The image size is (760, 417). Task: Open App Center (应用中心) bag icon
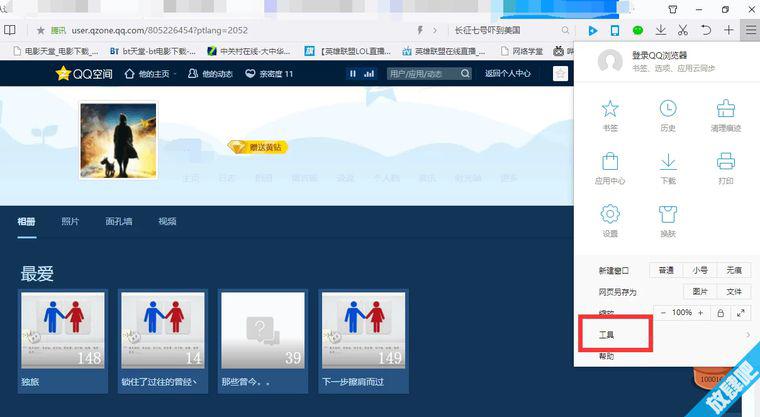[610, 161]
